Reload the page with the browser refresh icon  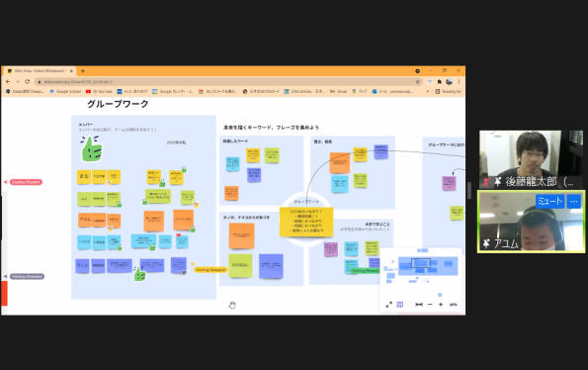coord(27,81)
